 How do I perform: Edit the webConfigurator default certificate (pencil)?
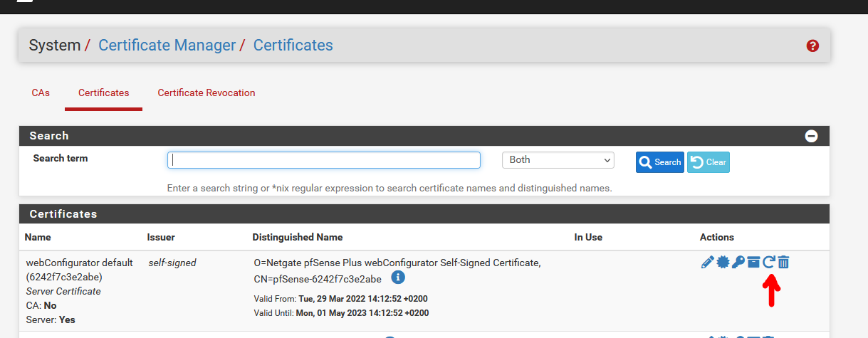[707, 262]
